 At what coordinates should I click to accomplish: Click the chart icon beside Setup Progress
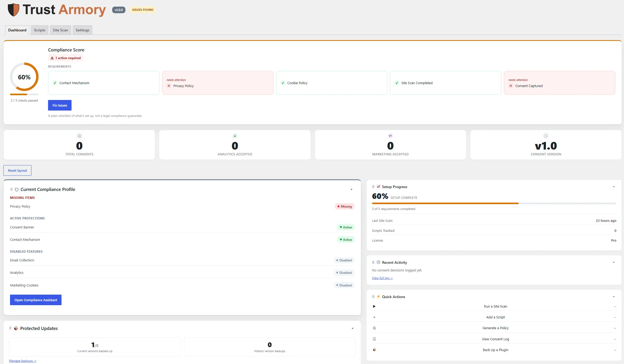point(379,186)
